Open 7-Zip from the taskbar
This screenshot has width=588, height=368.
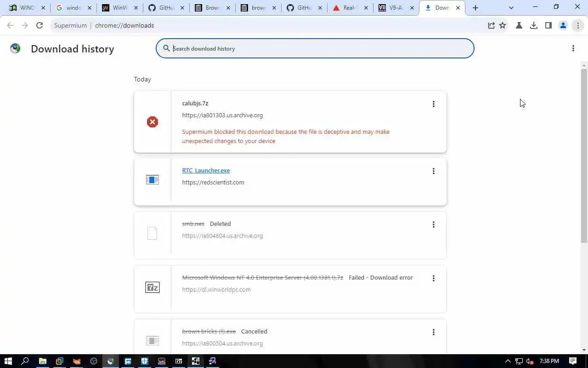click(179, 361)
